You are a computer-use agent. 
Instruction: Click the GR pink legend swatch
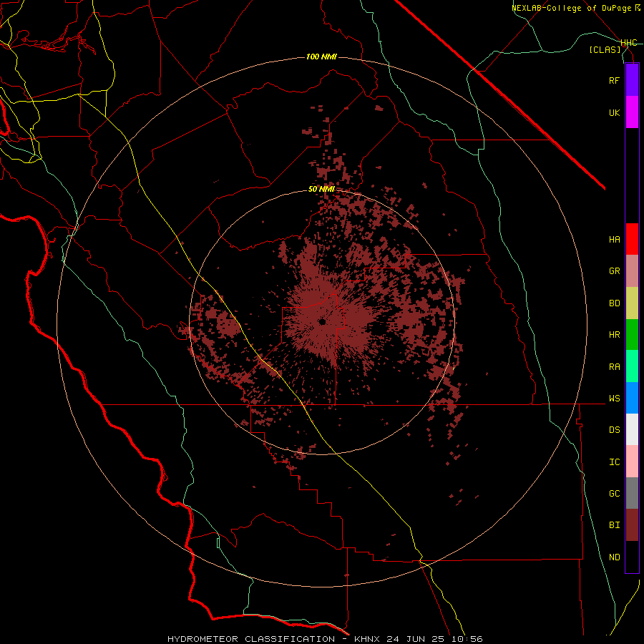(x=632, y=271)
